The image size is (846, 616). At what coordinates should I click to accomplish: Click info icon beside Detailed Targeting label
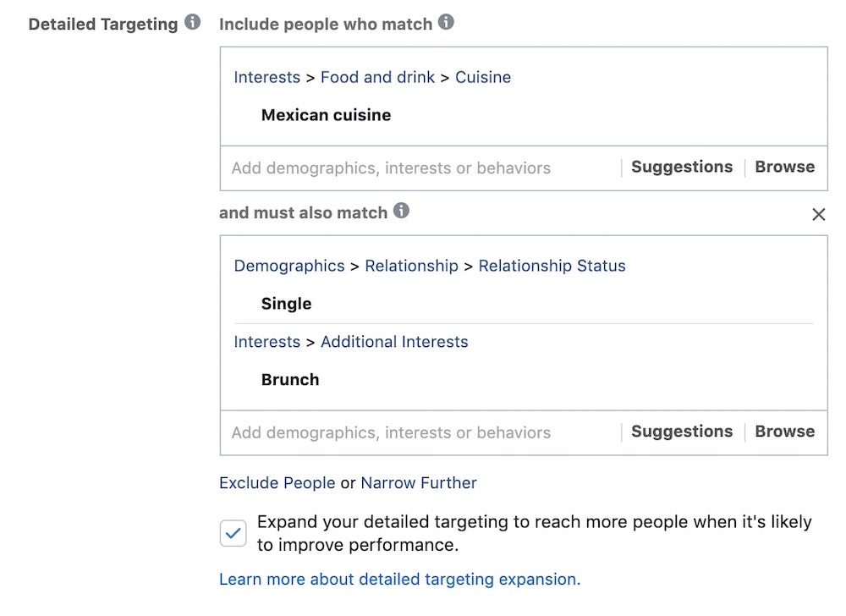pyautogui.click(x=193, y=23)
